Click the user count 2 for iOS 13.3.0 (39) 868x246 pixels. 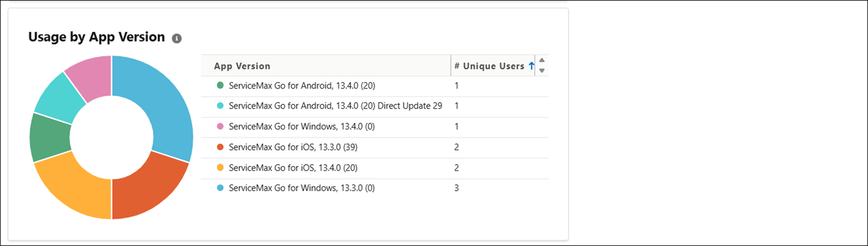click(x=456, y=147)
